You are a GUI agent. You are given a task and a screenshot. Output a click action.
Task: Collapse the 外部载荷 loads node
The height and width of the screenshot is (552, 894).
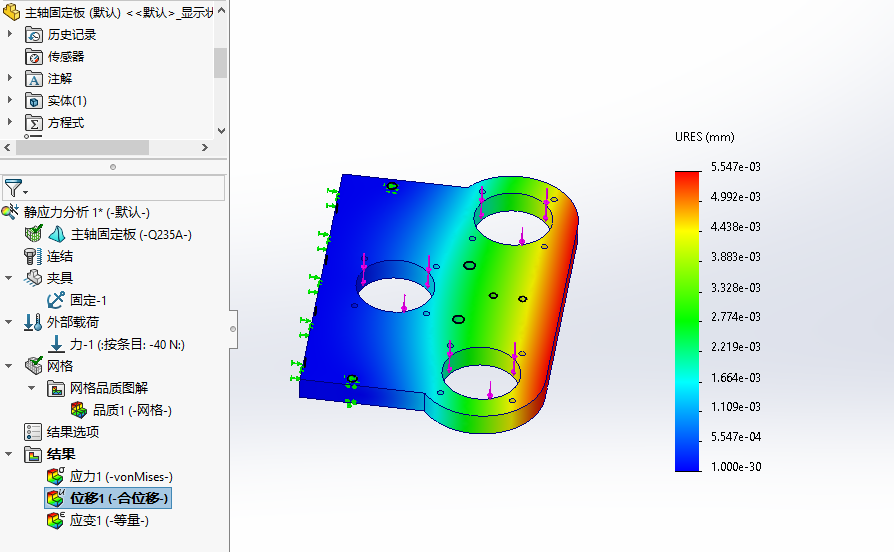(9, 322)
